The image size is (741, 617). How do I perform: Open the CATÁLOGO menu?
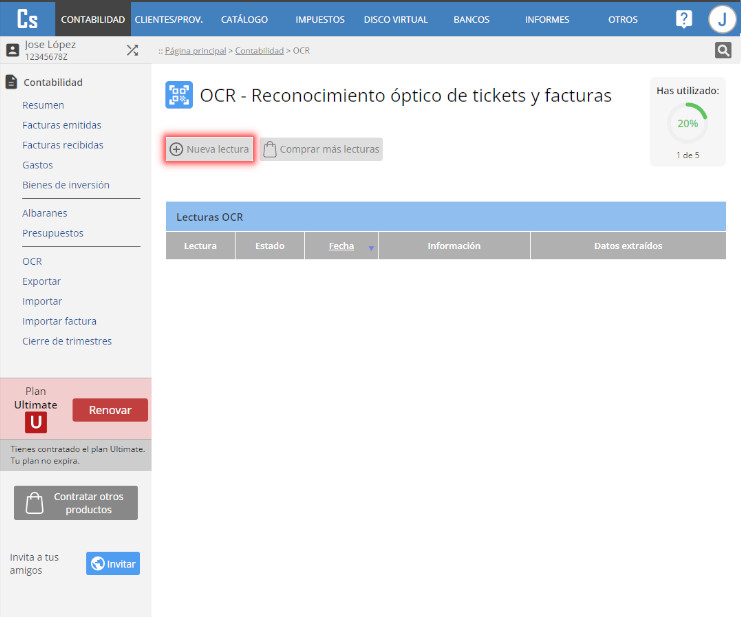click(x=244, y=19)
